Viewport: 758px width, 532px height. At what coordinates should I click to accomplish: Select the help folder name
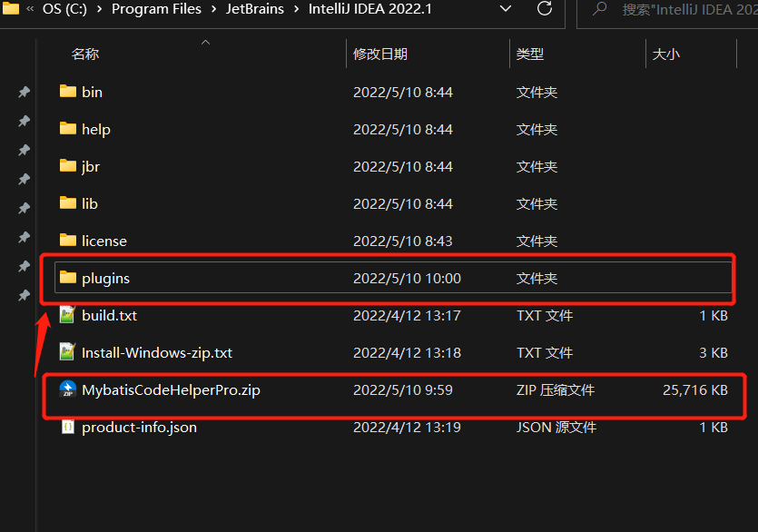click(x=95, y=129)
